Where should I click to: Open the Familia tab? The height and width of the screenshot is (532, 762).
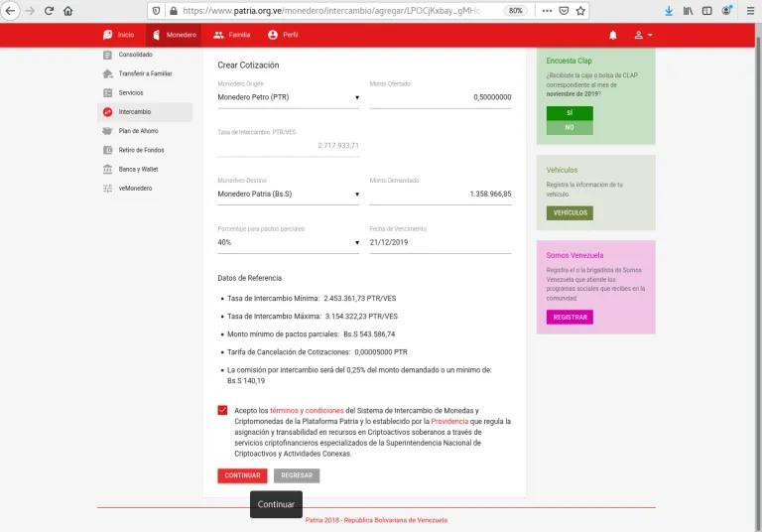pyautogui.click(x=232, y=35)
